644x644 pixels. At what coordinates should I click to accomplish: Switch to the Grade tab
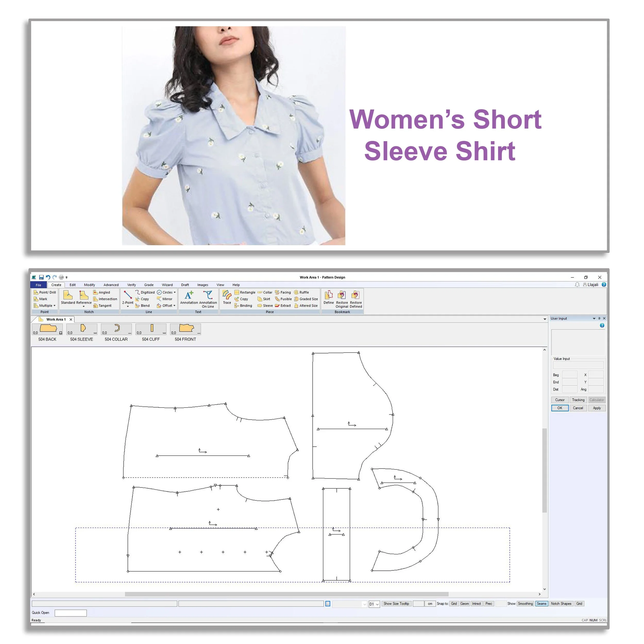(x=149, y=285)
